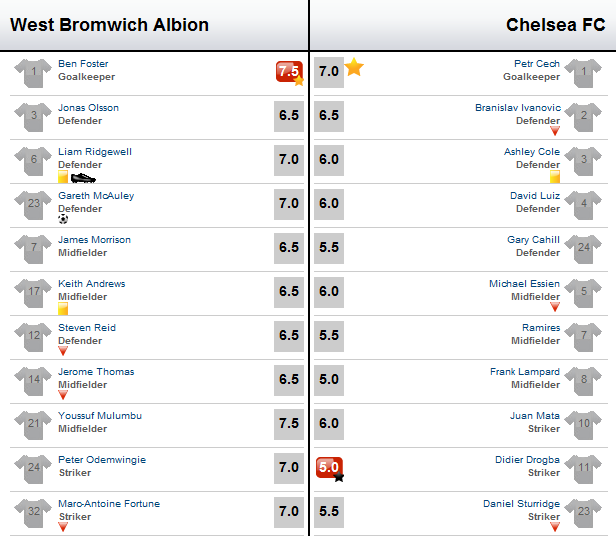Click Peter Odemwingie's 7.0 rating box
Screen dimensions: 616x536
[289, 467]
